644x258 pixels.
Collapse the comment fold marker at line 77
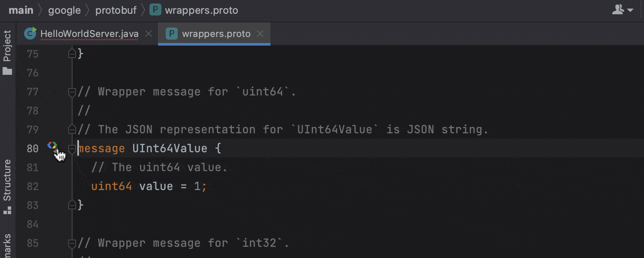click(x=71, y=91)
